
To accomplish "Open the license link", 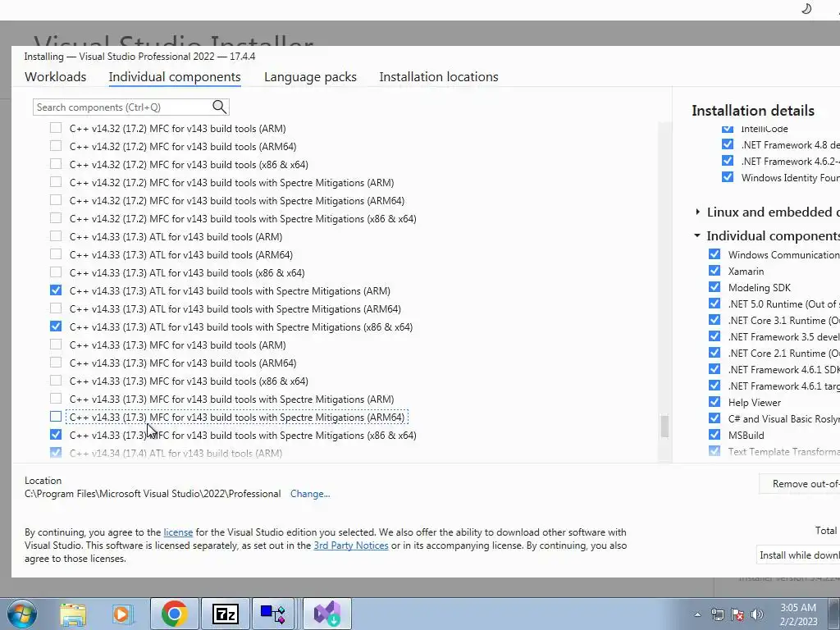I will (x=178, y=532).
